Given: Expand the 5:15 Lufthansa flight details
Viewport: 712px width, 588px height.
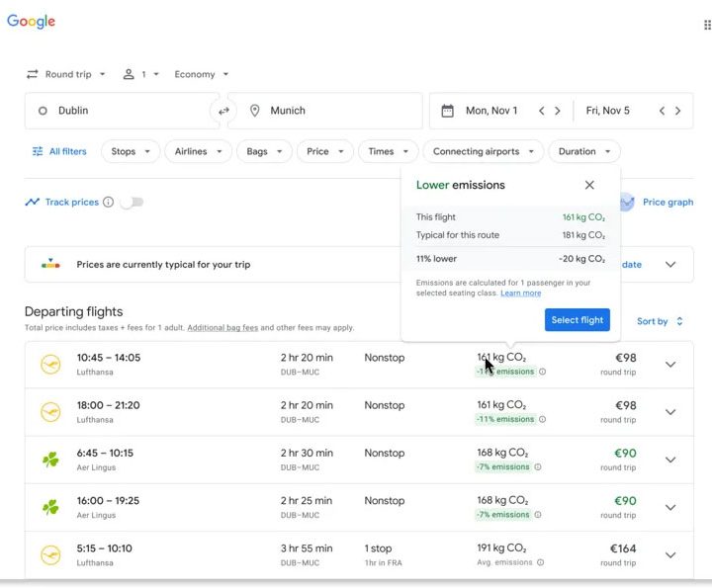Looking at the screenshot, I should [x=670, y=554].
